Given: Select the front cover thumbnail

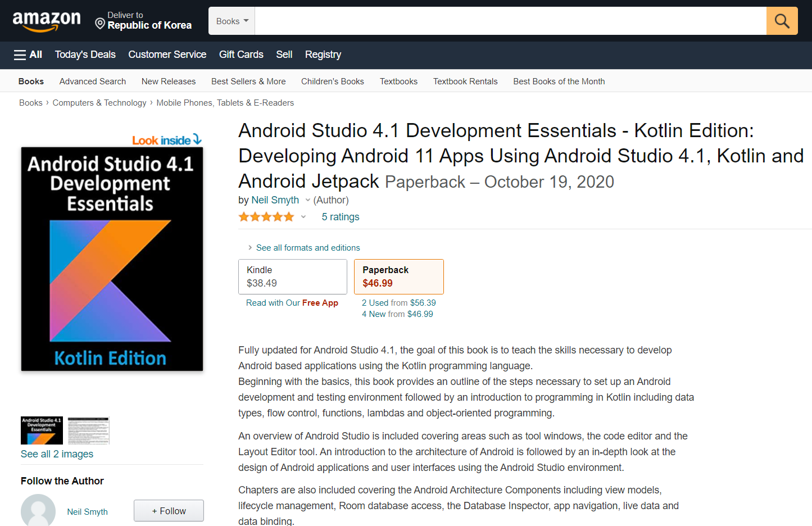Looking at the screenshot, I should click(x=42, y=430).
